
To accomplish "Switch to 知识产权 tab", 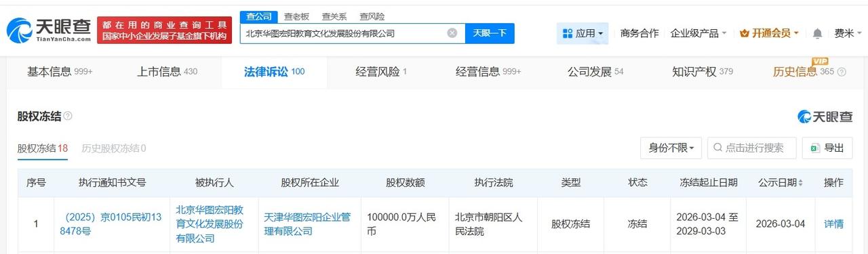I will click(x=703, y=71).
